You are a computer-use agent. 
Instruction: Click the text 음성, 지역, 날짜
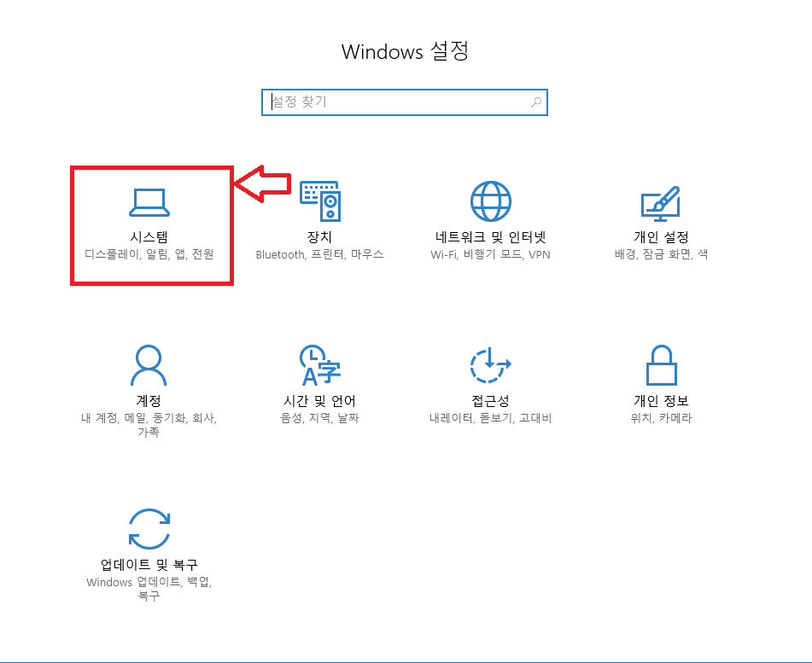[319, 417]
